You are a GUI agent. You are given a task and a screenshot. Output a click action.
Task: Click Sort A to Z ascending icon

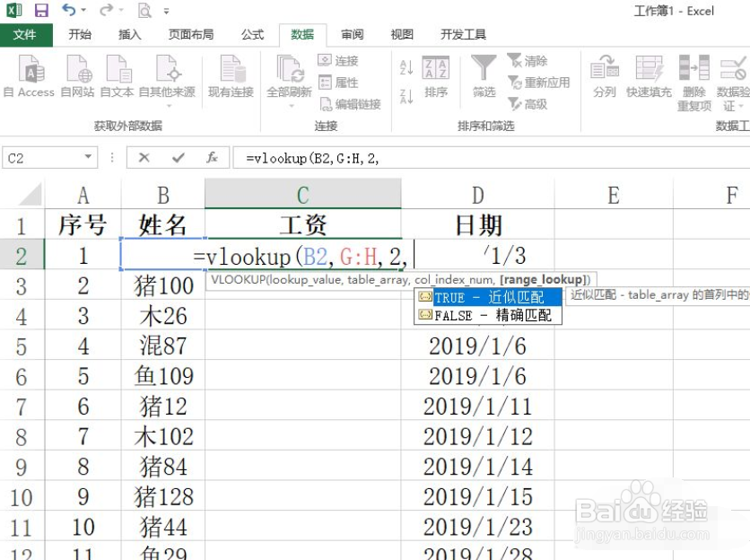pos(406,67)
